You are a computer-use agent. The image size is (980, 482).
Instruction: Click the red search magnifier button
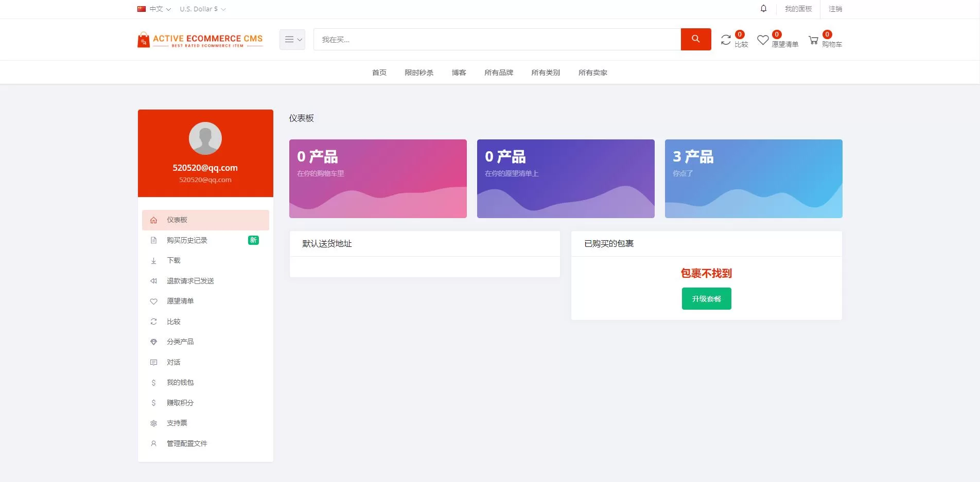tap(695, 39)
